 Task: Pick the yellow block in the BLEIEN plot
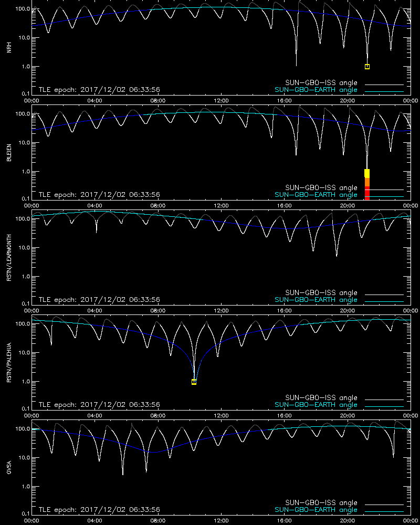coord(367,173)
